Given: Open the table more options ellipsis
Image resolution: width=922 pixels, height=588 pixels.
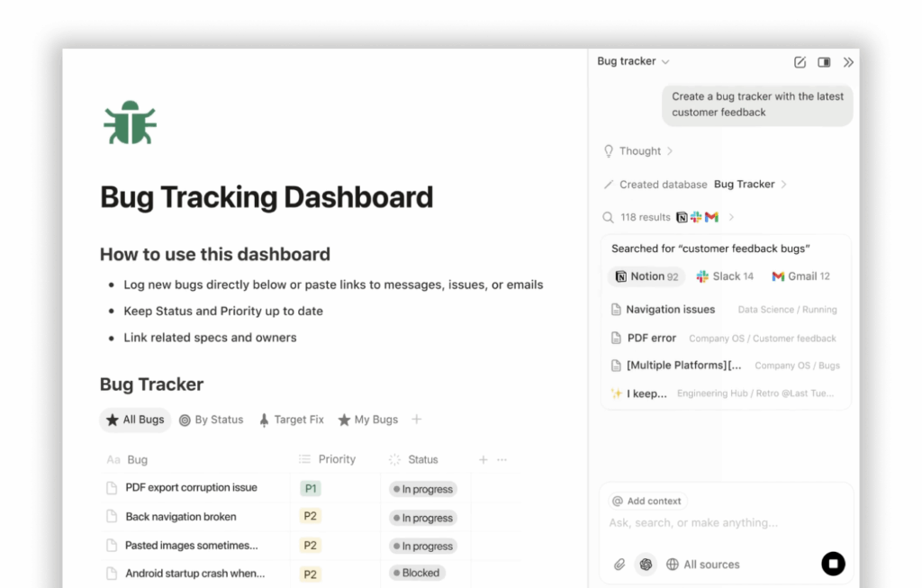Looking at the screenshot, I should (502, 460).
